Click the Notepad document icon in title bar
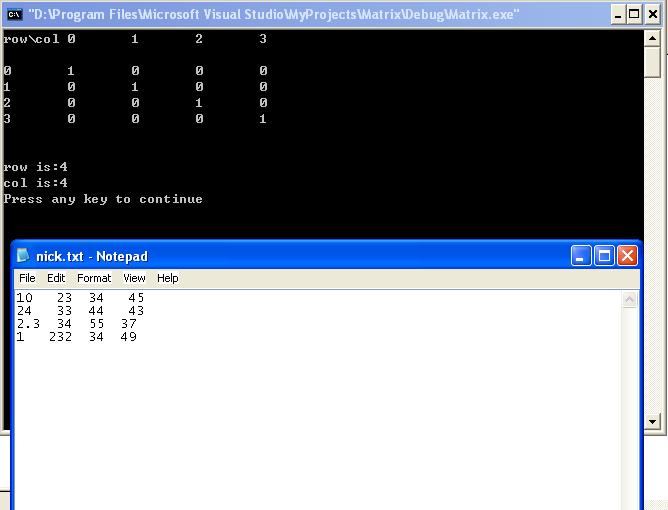 pyautogui.click(x=23, y=256)
